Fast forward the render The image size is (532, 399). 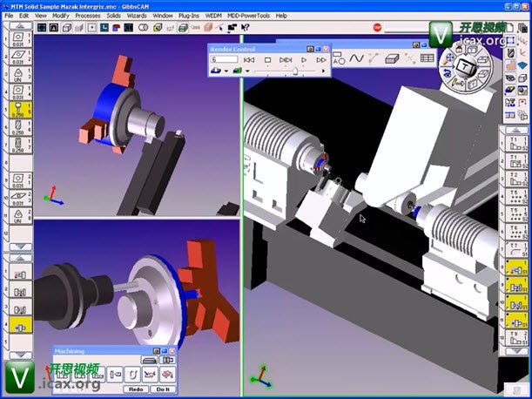320,60
